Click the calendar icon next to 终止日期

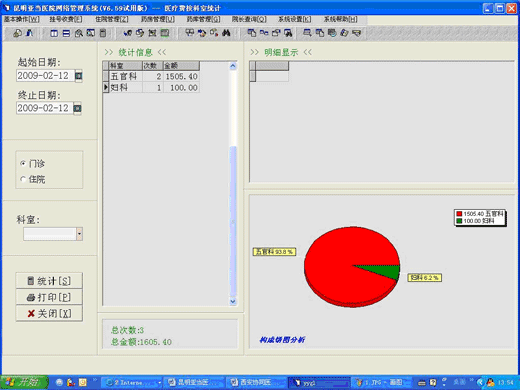pos(77,108)
